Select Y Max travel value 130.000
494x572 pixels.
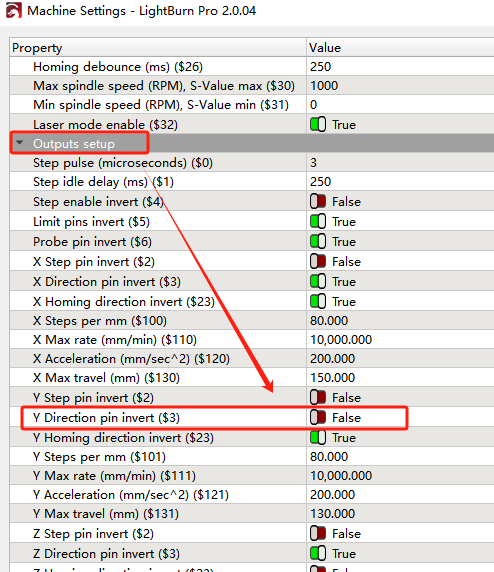coord(332,514)
